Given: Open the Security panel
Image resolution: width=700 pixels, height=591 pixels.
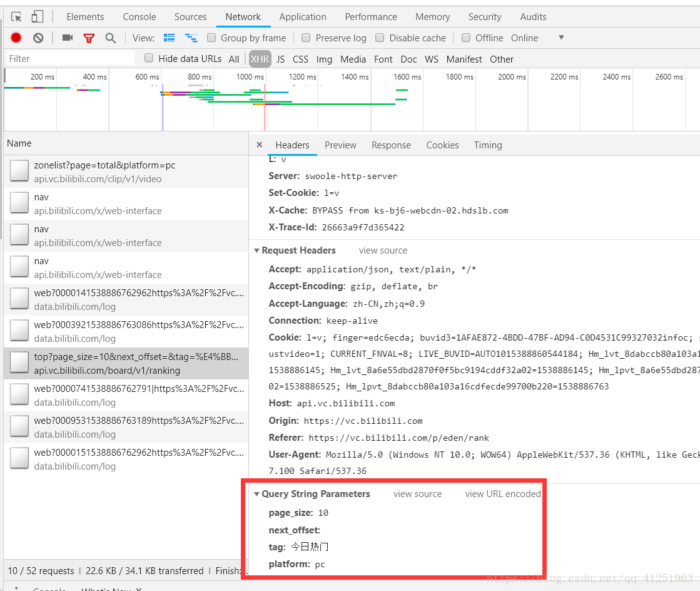Looking at the screenshot, I should coord(485,17).
